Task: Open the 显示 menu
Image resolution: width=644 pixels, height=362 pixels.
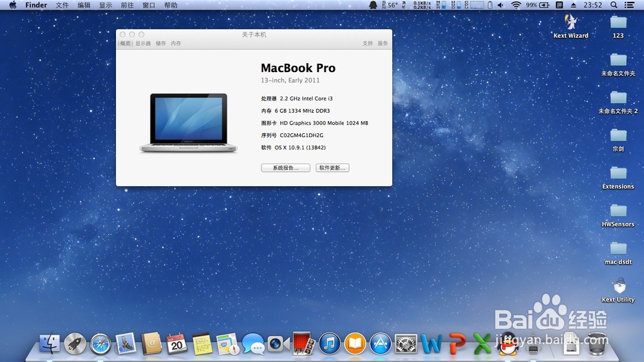Action: click(x=106, y=5)
